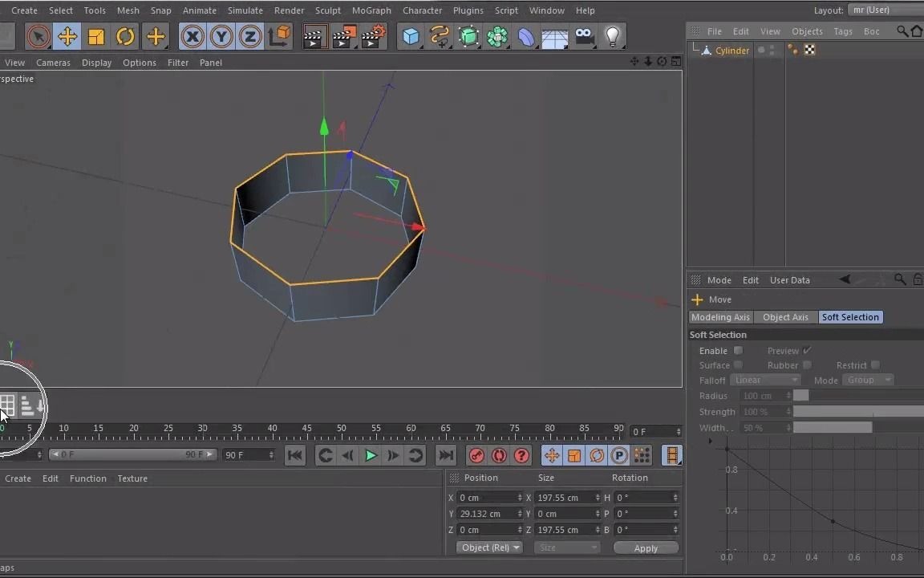924x578 pixels.
Task: Select the Move tool in the top toolbar
Action: coord(67,36)
